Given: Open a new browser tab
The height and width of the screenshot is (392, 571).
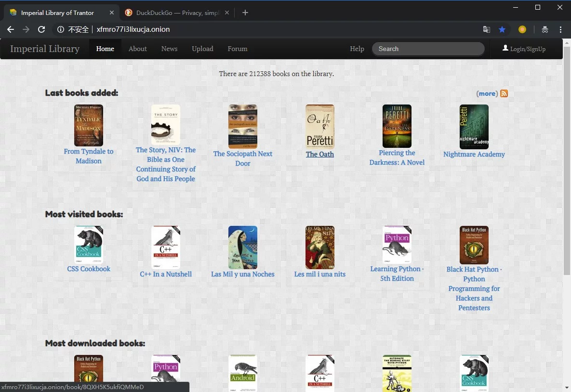Looking at the screenshot, I should (x=245, y=13).
